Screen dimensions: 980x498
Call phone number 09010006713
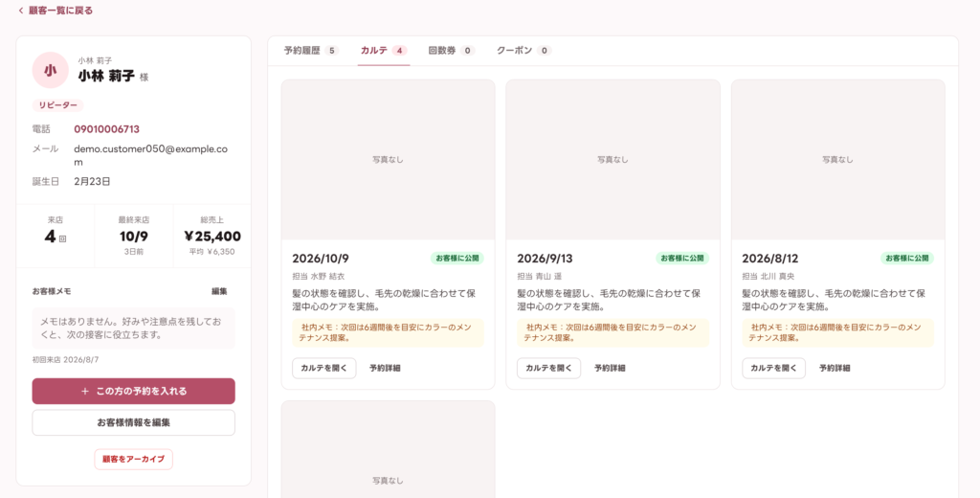click(x=106, y=129)
